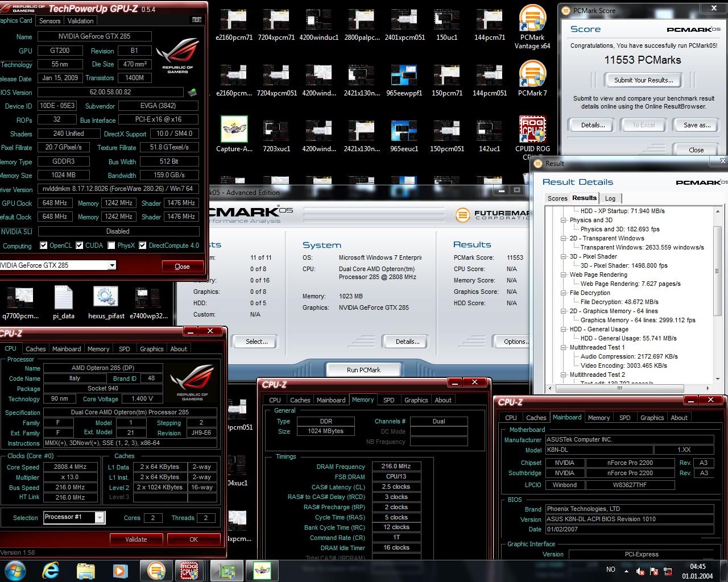Collapse the Physics and 3D tree node
Viewport: 728px width, 582px height.
[564, 220]
